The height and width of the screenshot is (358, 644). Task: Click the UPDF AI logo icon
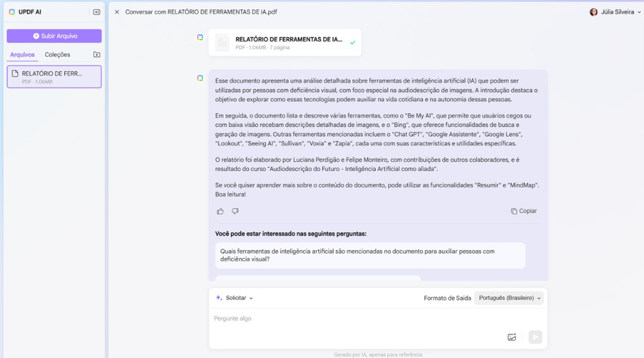[12, 12]
